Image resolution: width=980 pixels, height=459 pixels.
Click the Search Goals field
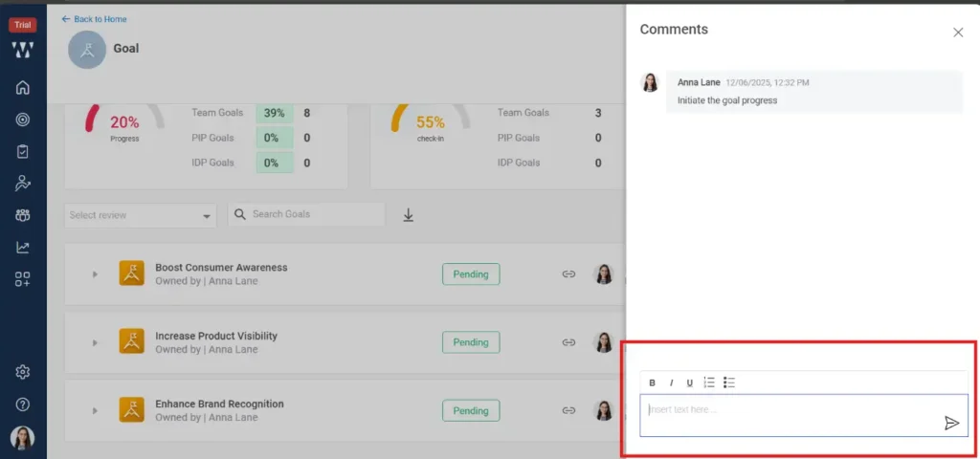click(x=306, y=214)
